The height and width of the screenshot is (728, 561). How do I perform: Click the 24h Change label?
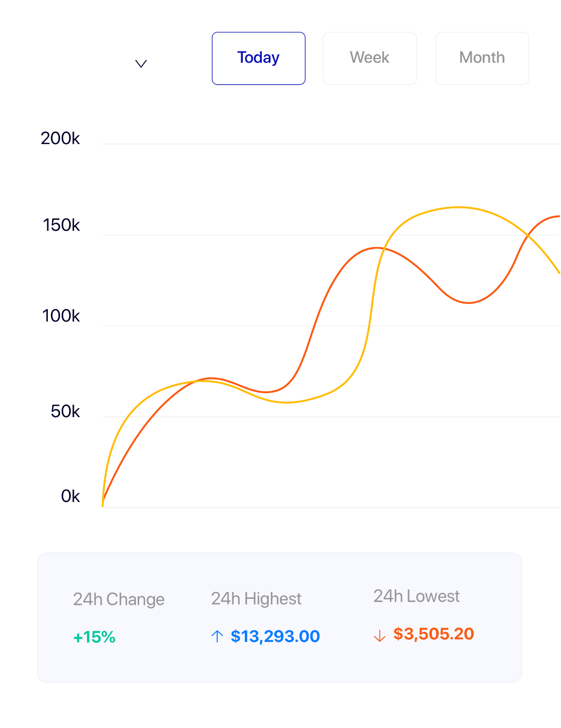[x=119, y=599]
